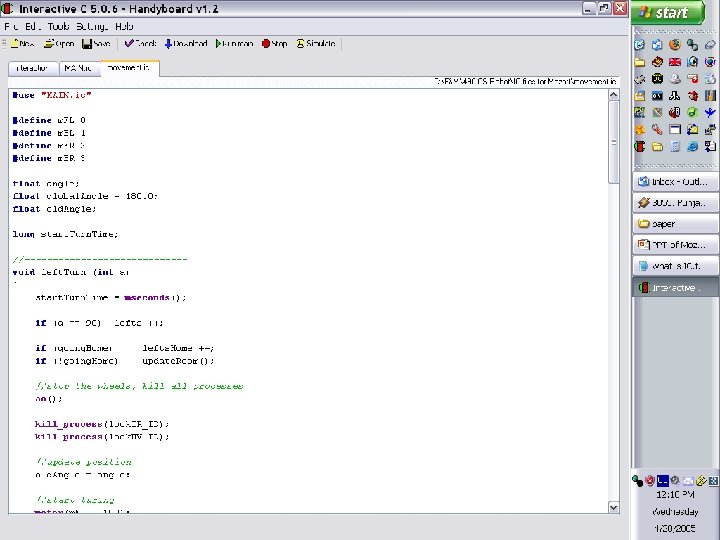720x540 pixels.
Task: Click the calculator quick launch icon
Action: coord(675,146)
